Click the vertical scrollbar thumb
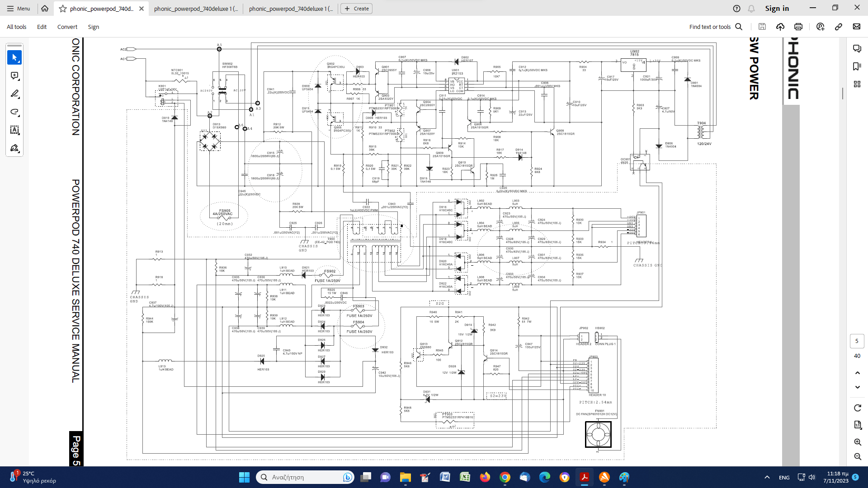Screen dimensions: 868x488 (843, 94)
